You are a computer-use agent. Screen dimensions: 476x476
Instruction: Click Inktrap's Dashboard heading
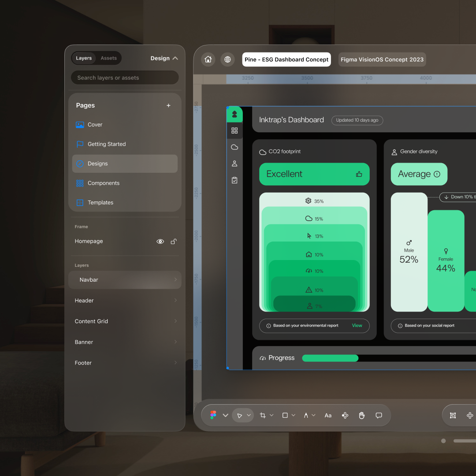coord(291,120)
